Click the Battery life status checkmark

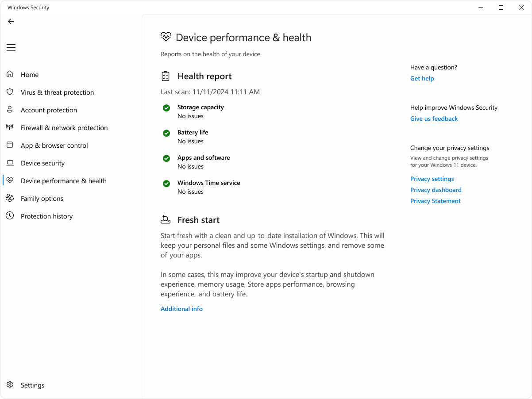click(166, 133)
